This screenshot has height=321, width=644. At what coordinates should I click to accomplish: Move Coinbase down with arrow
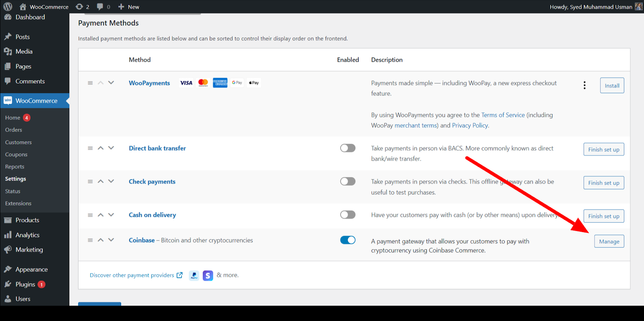pos(111,240)
